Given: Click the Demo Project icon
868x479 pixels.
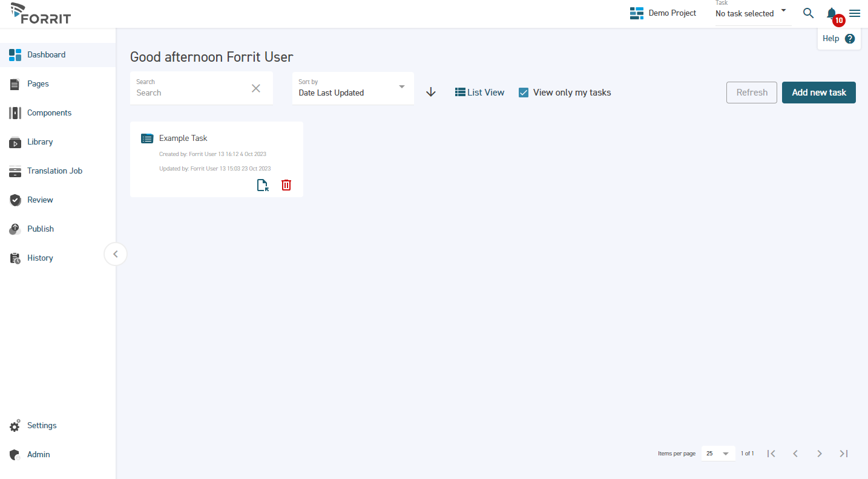Looking at the screenshot, I should coord(636,13).
